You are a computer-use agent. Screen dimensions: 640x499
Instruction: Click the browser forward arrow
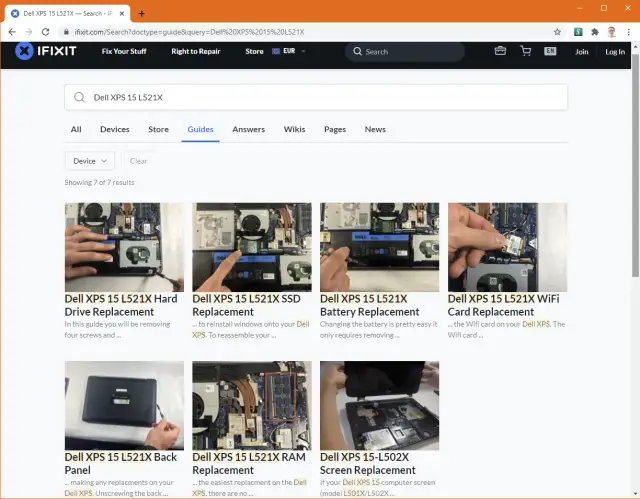coord(29,32)
